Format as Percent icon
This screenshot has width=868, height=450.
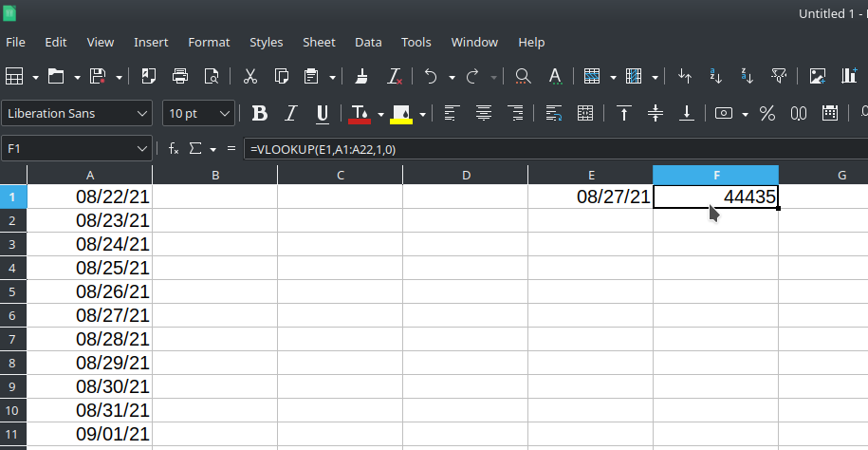pyautogui.click(x=766, y=113)
